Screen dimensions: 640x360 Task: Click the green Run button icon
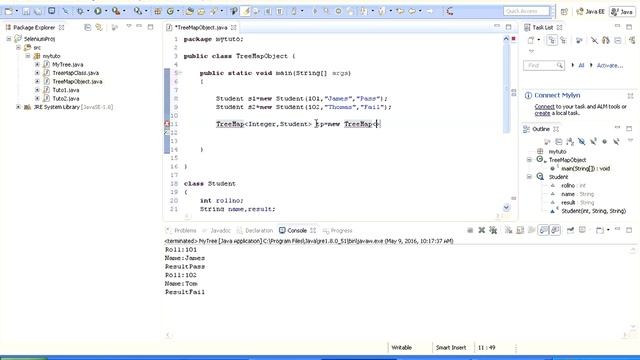pyautogui.click(x=98, y=11)
